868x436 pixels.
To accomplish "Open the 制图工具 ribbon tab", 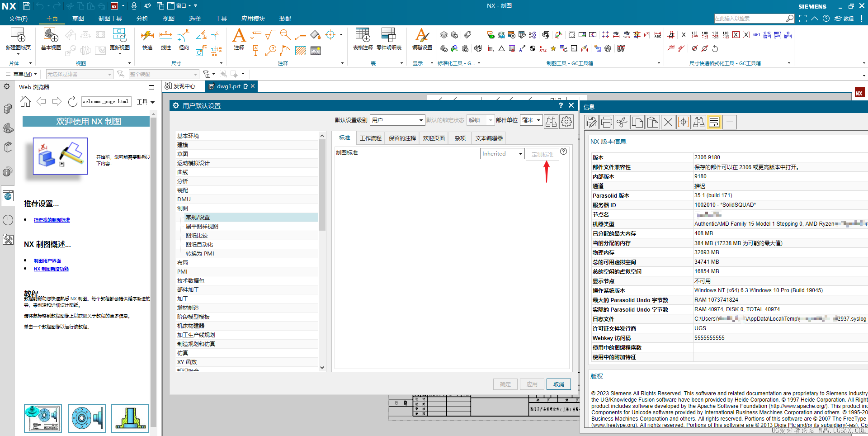I will tap(110, 19).
